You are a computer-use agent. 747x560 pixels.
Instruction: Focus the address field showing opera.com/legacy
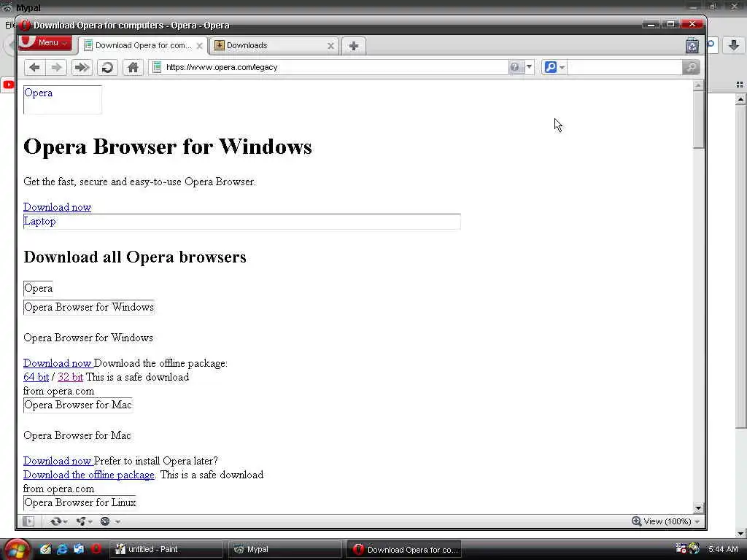[x=333, y=67]
